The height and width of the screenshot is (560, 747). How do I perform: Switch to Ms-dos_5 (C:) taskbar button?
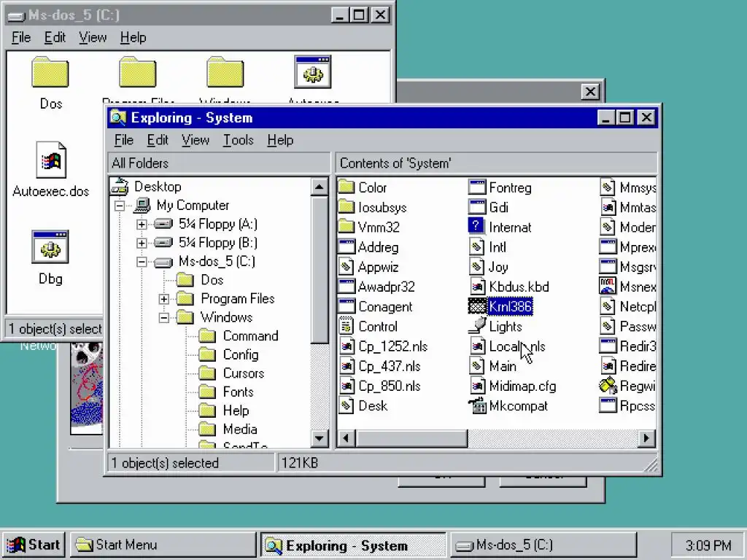click(x=543, y=545)
